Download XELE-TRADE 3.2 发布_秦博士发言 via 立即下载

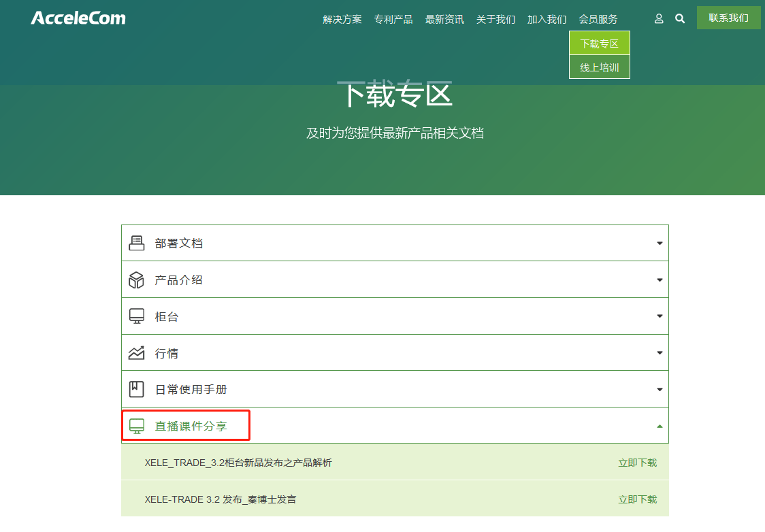pyautogui.click(x=638, y=499)
